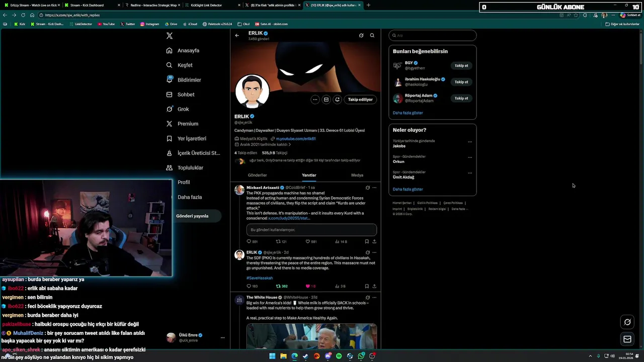Image resolution: width=644 pixels, height=362 pixels.
Task: Open more menu on Michael Arizanti's post
Action: point(374,188)
